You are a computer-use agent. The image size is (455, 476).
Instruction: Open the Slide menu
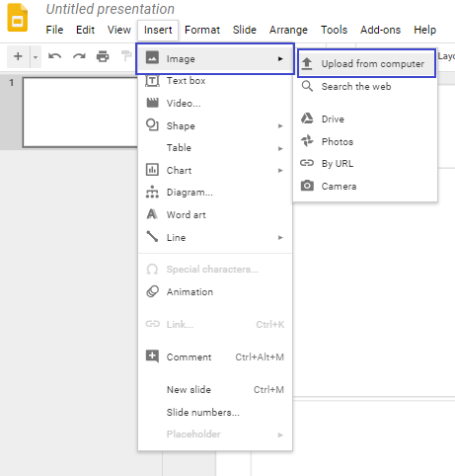click(x=245, y=30)
